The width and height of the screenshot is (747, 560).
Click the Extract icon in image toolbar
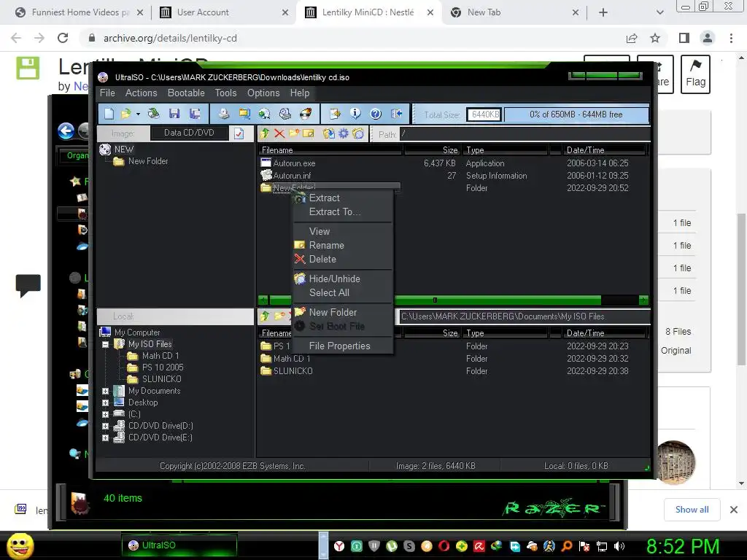click(x=329, y=134)
